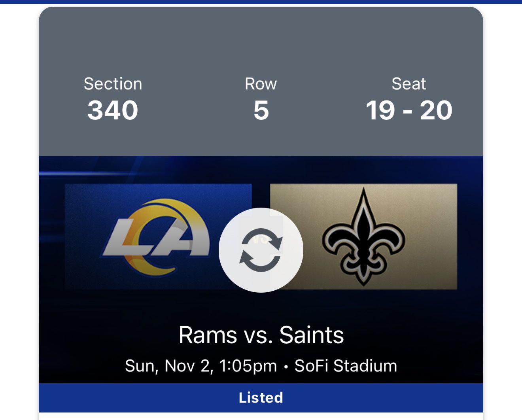Tap the circular rotate arrows icon
The height and width of the screenshot is (420, 522).
(261, 249)
